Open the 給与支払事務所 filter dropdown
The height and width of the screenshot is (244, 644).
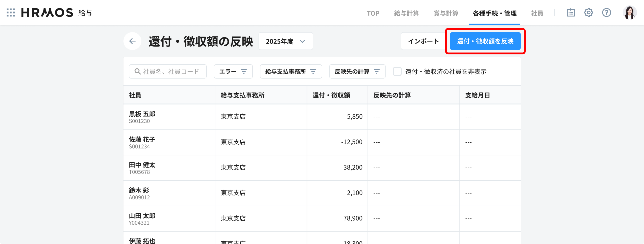pos(290,72)
